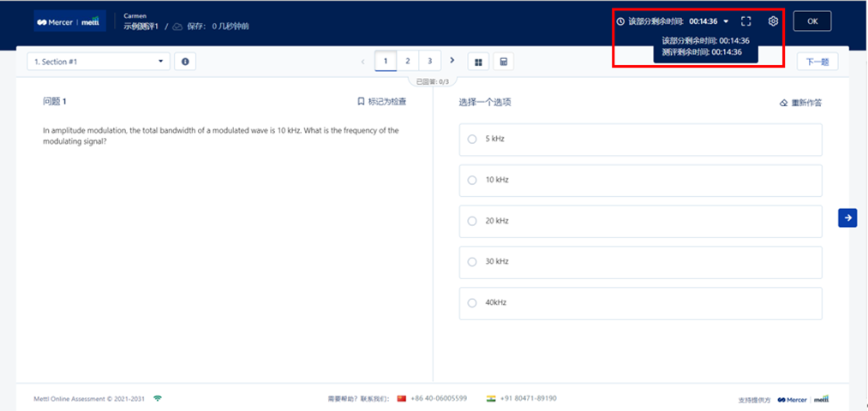Open the question grid view icon
This screenshot has width=868, height=411.
tap(477, 62)
